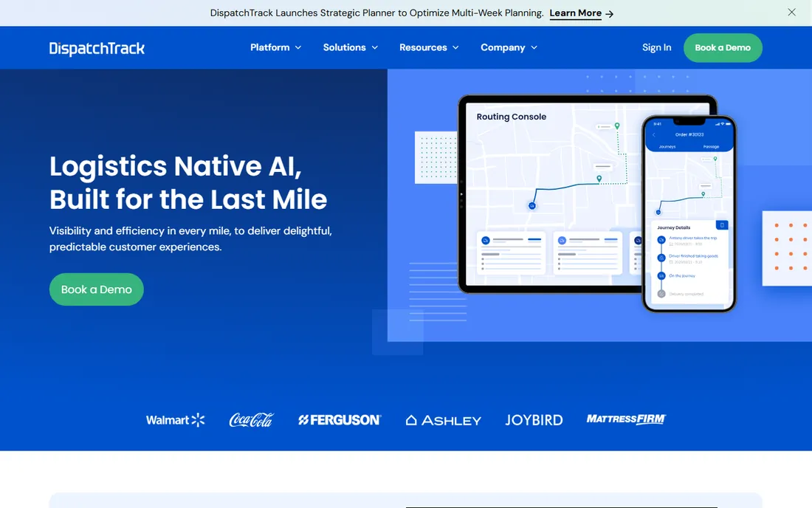Viewport: 812px width, 508px height.
Task: Click the DispatchTrack logo
Action: tap(97, 48)
